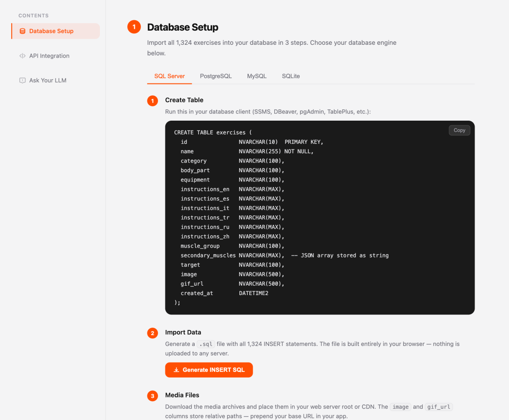The height and width of the screenshot is (420, 509).
Task: Click the 'instructions_es' column line
Action: (x=232, y=198)
